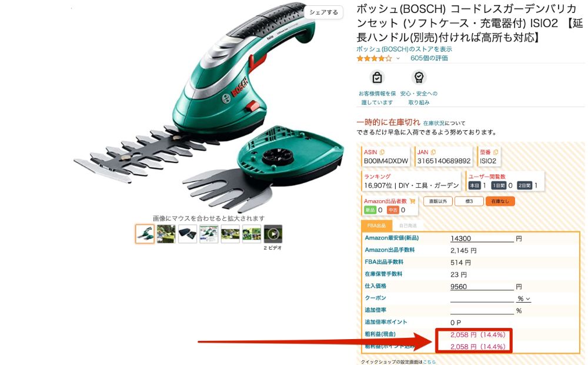The width and height of the screenshot is (588, 365).
Task: Switch to the 自己発送 tab
Action: click(x=407, y=225)
